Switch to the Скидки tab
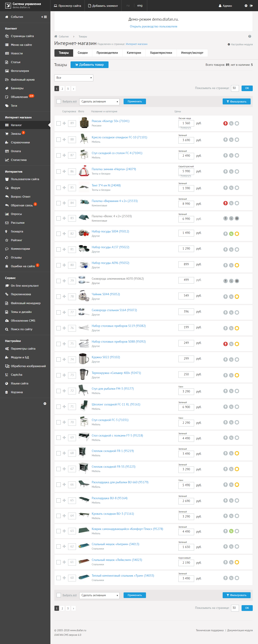 (x=83, y=53)
